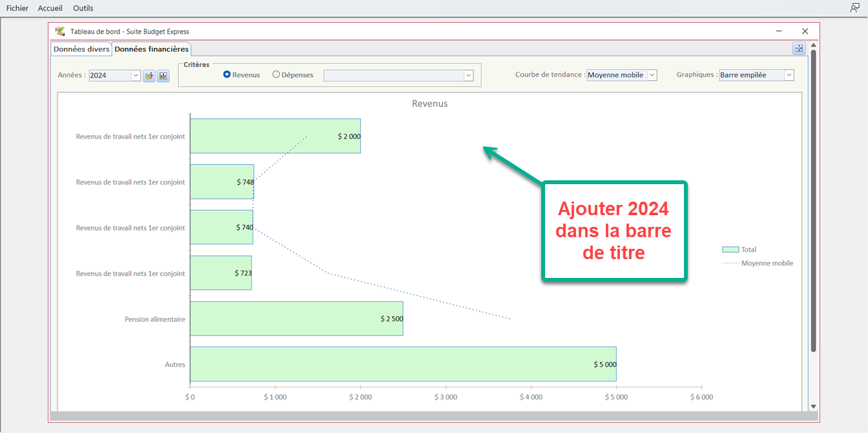The image size is (868, 433).
Task: Click the second chart icon after the year field
Action: pyautogui.click(x=163, y=76)
